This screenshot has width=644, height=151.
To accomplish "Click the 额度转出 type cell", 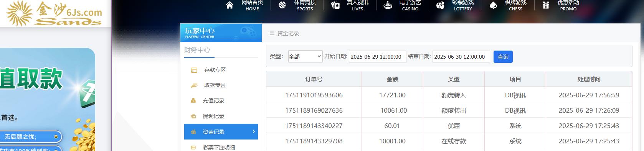I will pyautogui.click(x=454, y=111).
